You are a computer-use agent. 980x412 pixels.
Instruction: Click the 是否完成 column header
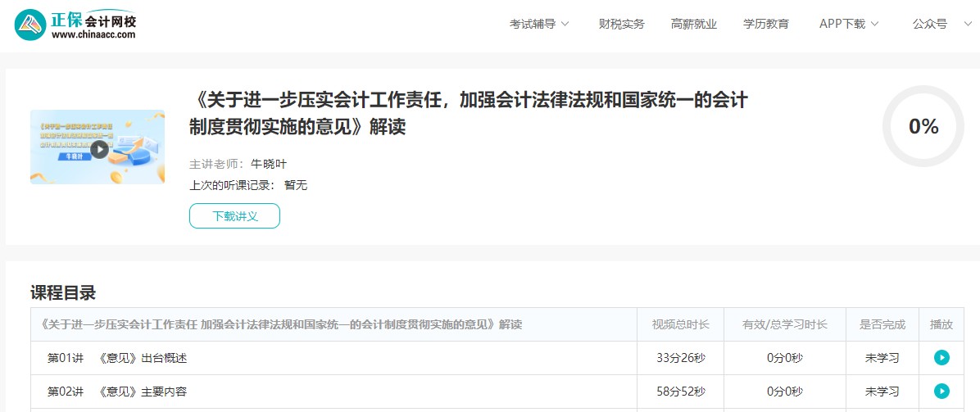tap(882, 324)
